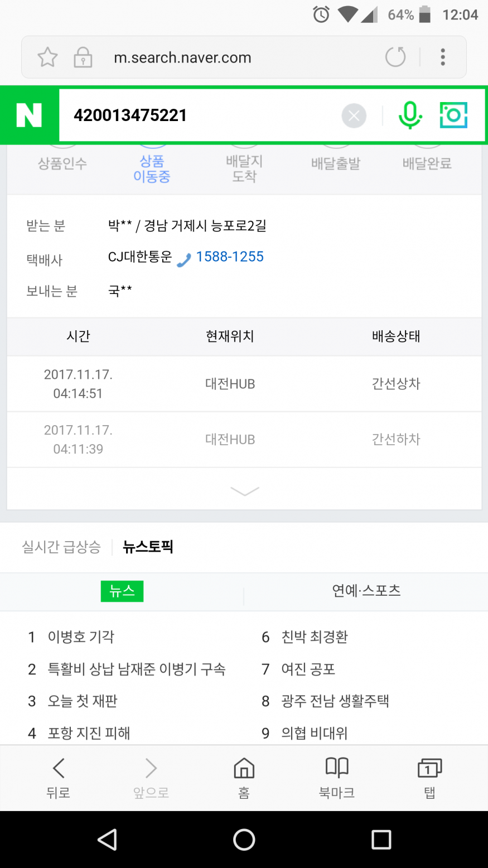Expand more delivery tracking history
The image size is (488, 868).
coord(244,491)
